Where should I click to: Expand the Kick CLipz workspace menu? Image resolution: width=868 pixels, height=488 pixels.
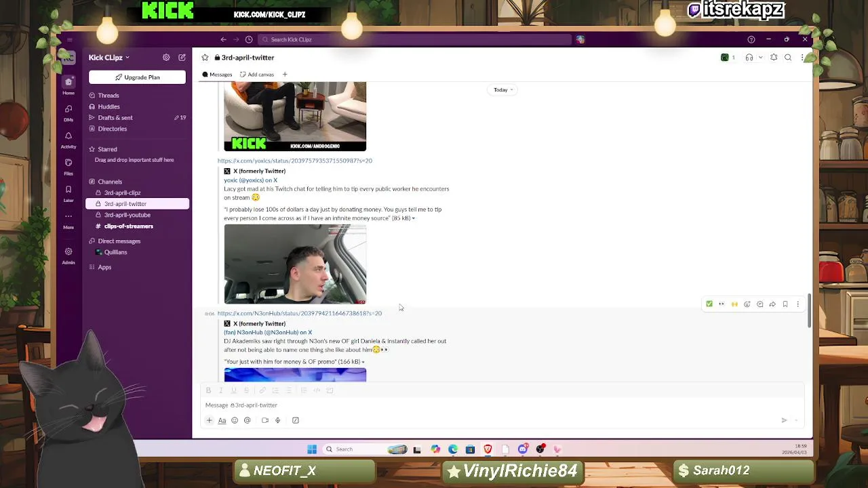[x=108, y=58]
